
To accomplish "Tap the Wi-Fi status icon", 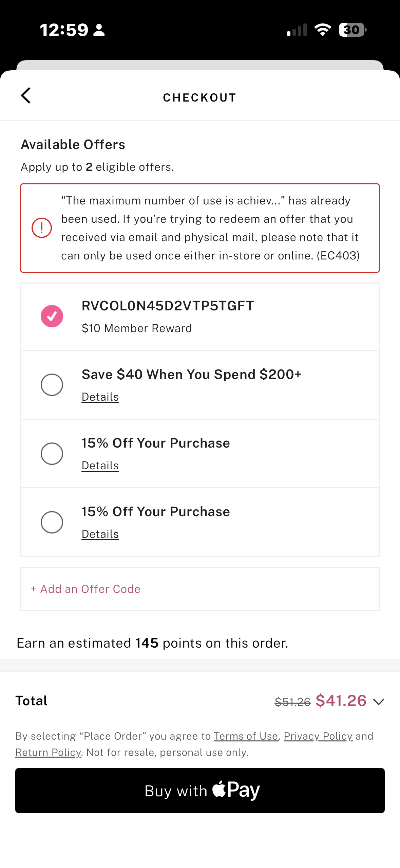I will (323, 30).
